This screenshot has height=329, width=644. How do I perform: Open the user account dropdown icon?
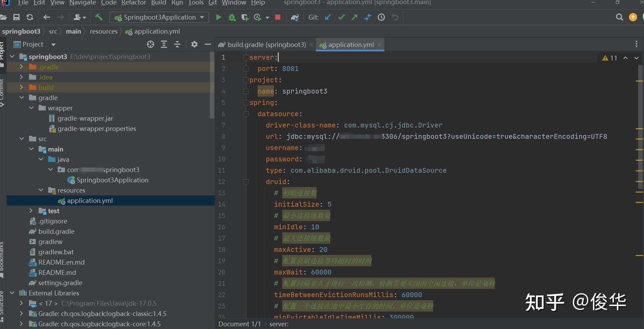[x=80, y=17]
